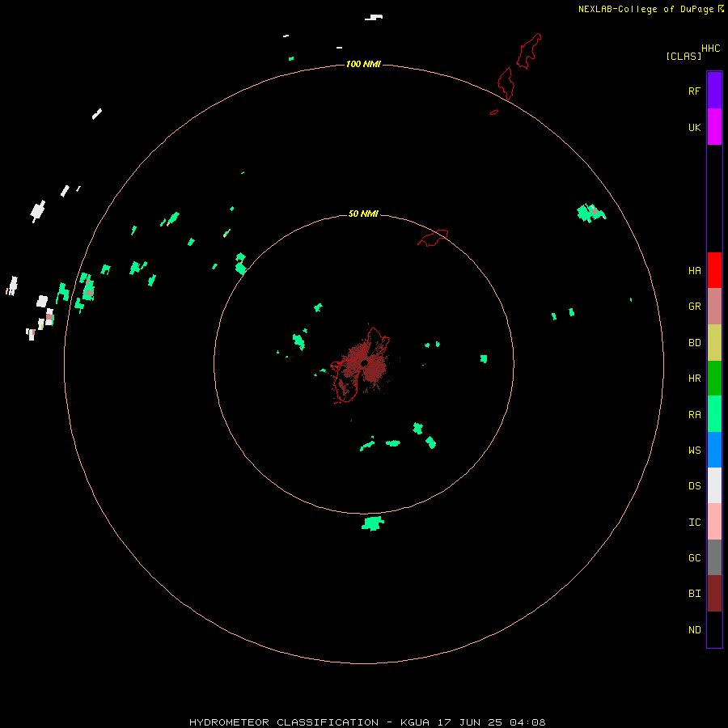Click the DS white legend swatch
Screen dimensions: 728x728
[x=714, y=485]
